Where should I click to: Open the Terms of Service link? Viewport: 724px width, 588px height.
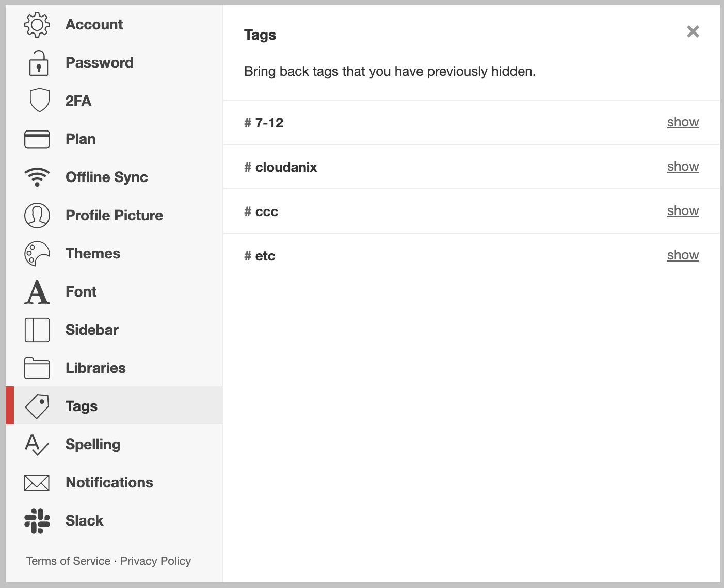click(x=69, y=561)
